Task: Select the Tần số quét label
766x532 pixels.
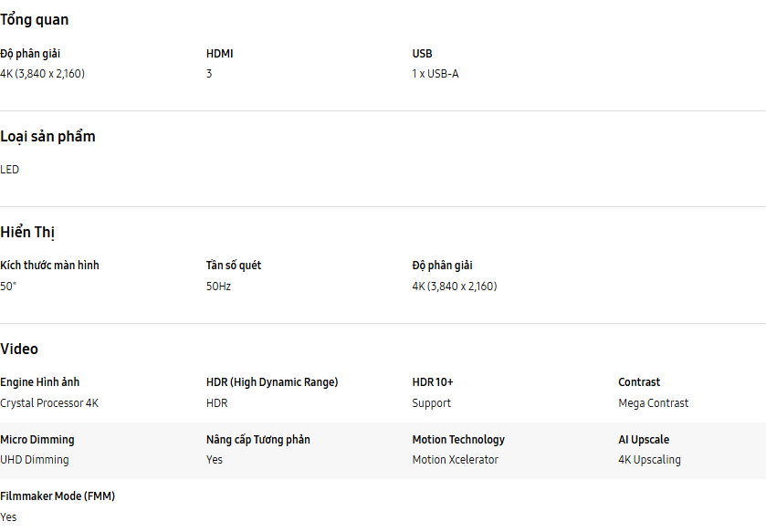Action: (x=234, y=266)
